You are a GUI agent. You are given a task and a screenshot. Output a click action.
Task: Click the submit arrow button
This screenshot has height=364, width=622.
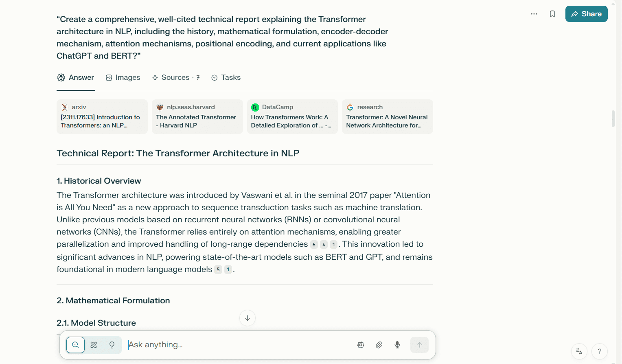(419, 345)
